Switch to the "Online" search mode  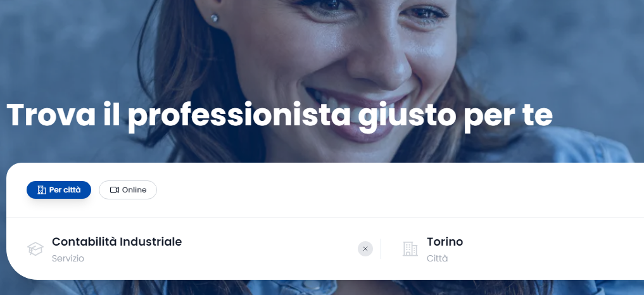[x=128, y=190]
